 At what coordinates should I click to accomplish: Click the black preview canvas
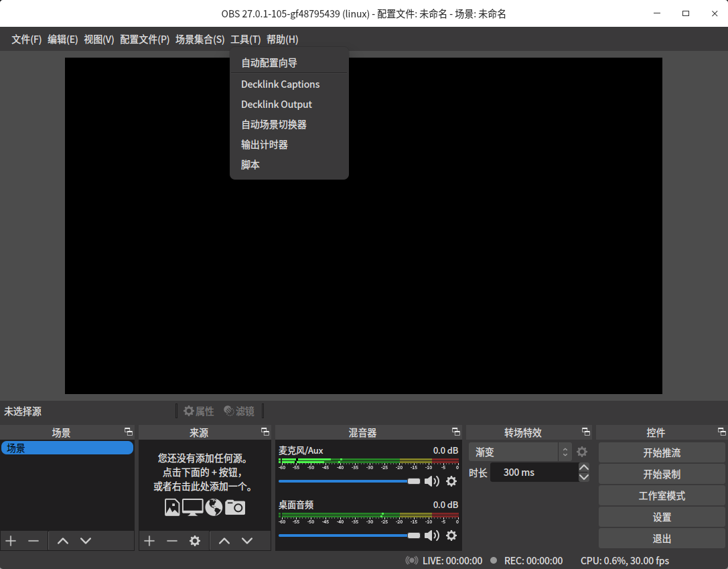pos(364,226)
